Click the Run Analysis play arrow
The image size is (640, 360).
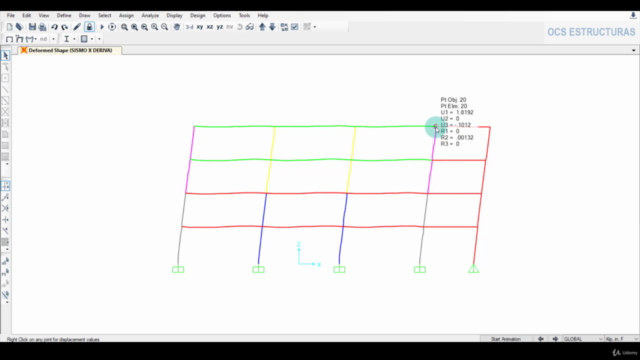[x=102, y=27]
